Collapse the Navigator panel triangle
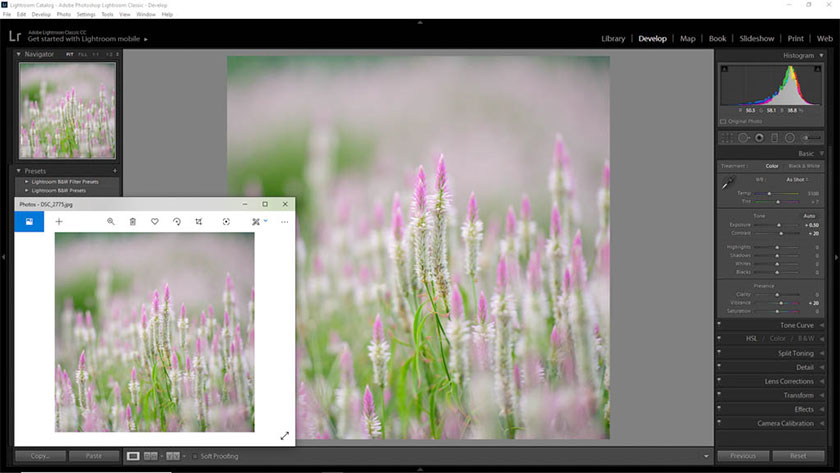Viewport: 840px width, 473px height. [18, 54]
